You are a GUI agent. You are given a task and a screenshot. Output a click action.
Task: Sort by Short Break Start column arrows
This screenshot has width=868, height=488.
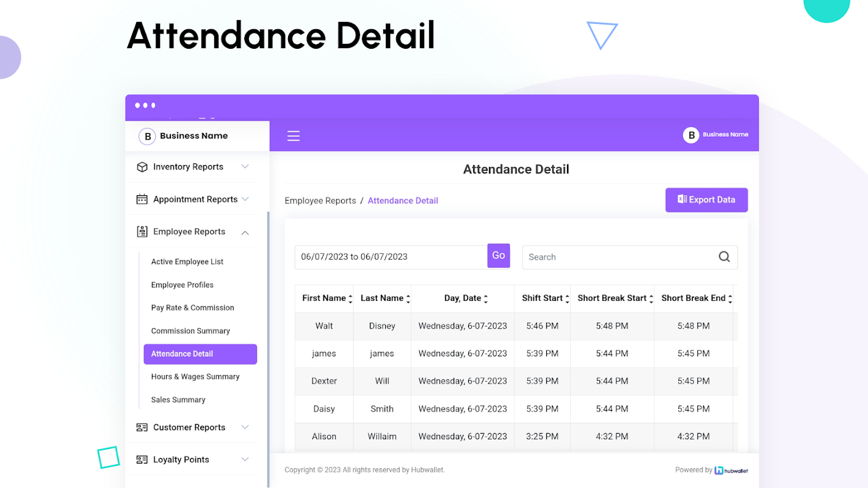click(x=651, y=299)
